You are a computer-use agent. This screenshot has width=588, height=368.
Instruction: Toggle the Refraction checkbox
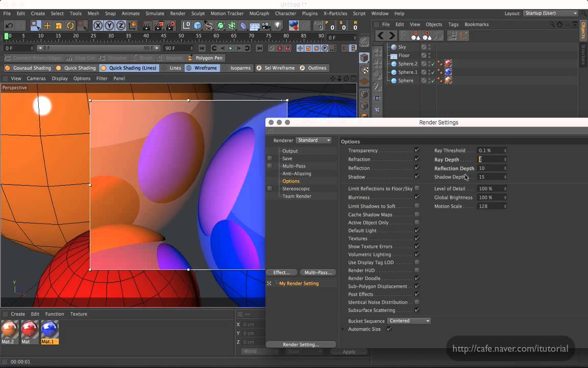[x=417, y=159]
